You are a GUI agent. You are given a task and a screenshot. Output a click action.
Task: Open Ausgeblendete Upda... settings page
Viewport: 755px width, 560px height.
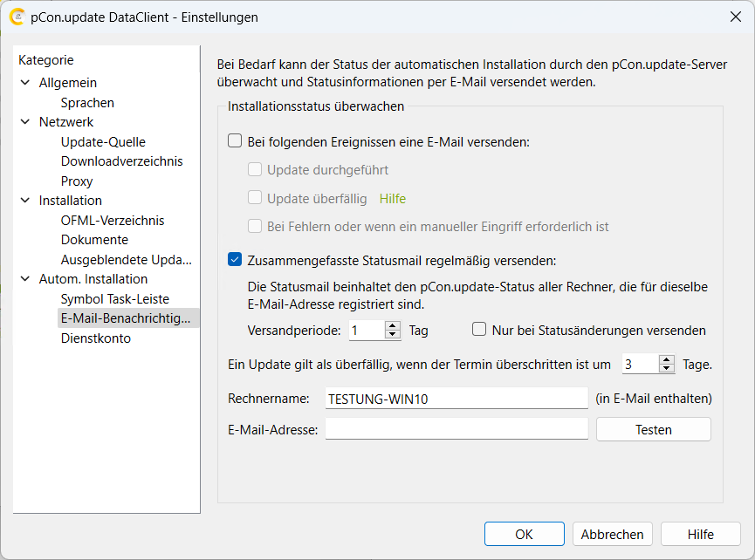[127, 260]
